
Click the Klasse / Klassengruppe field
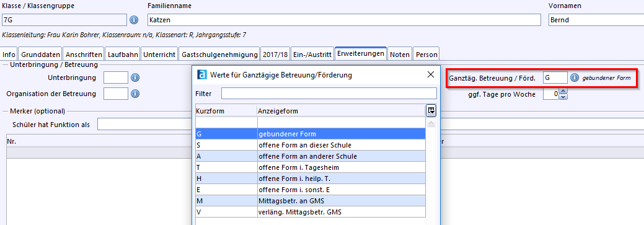click(64, 20)
